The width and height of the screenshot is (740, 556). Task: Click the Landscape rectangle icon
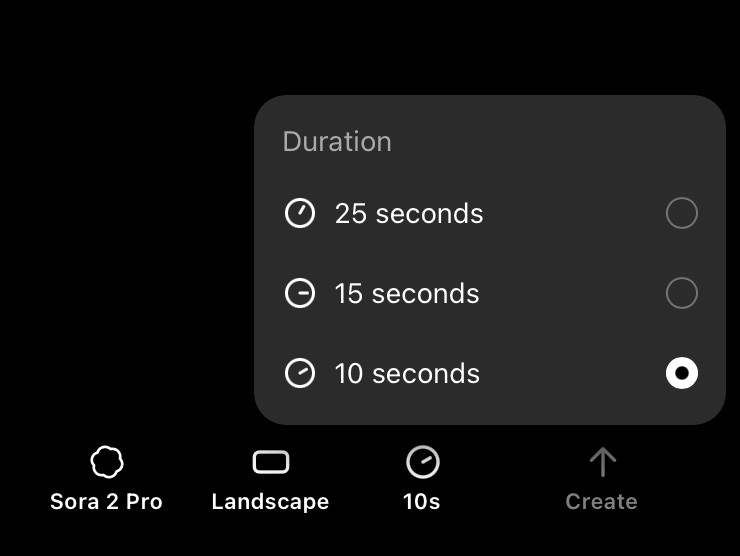click(x=271, y=462)
